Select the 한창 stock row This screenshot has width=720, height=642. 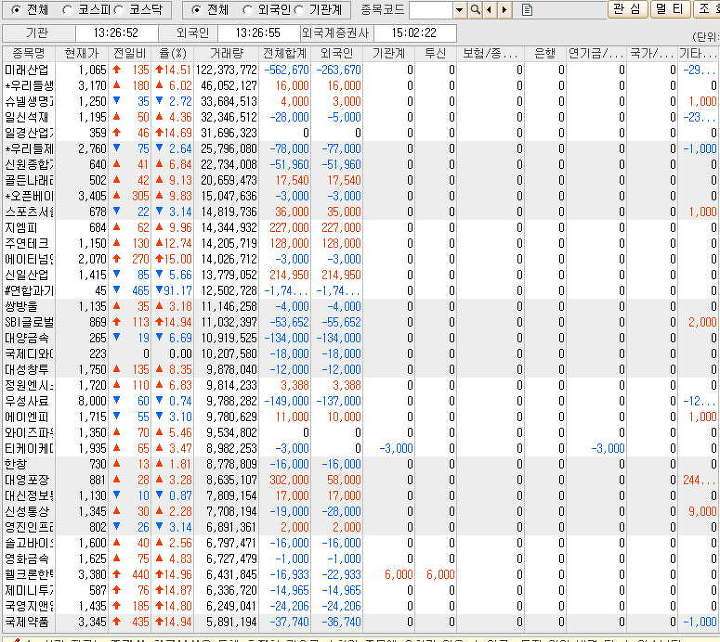(x=360, y=464)
